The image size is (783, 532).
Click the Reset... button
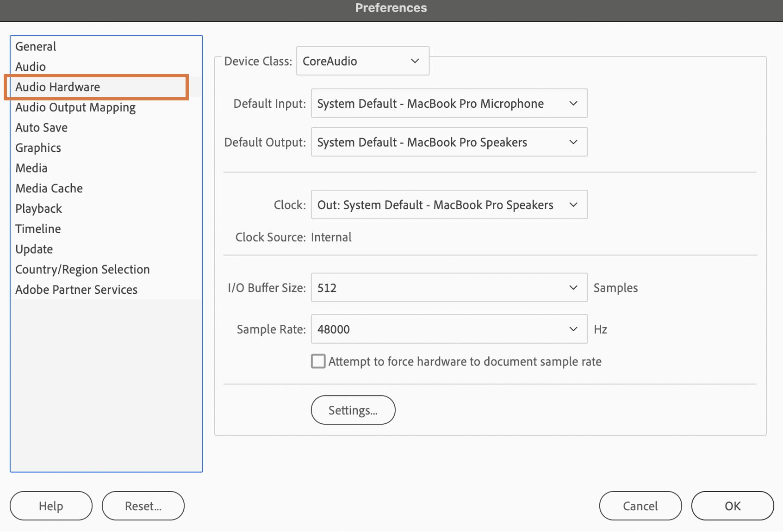(x=143, y=506)
